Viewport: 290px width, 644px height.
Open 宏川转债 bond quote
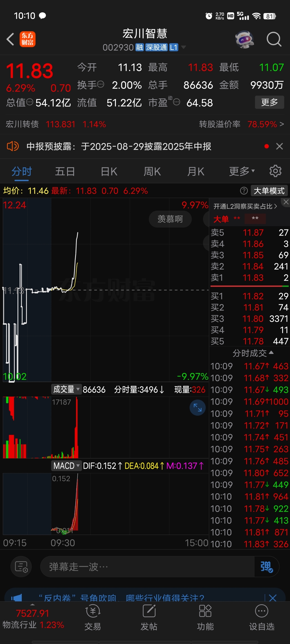56,124
